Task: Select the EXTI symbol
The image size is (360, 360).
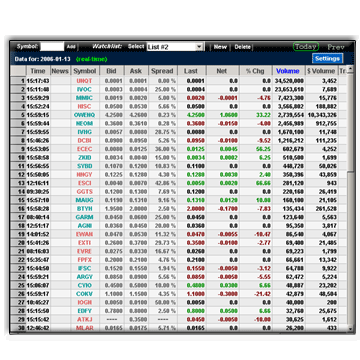Action: click(84, 243)
